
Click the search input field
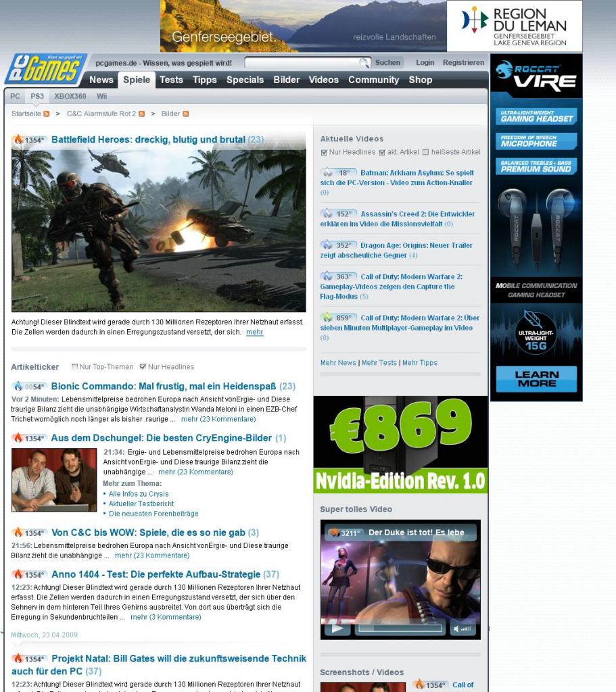[302, 63]
